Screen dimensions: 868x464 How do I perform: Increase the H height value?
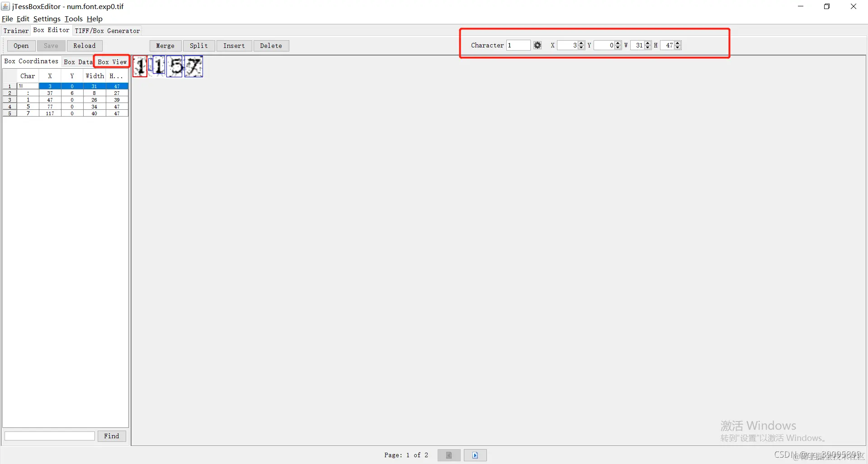coord(678,43)
